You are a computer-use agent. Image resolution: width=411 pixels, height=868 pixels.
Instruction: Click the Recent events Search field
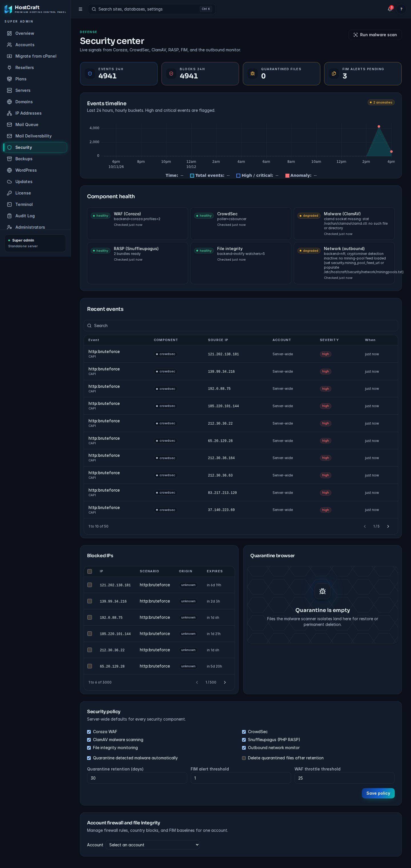(x=241, y=326)
